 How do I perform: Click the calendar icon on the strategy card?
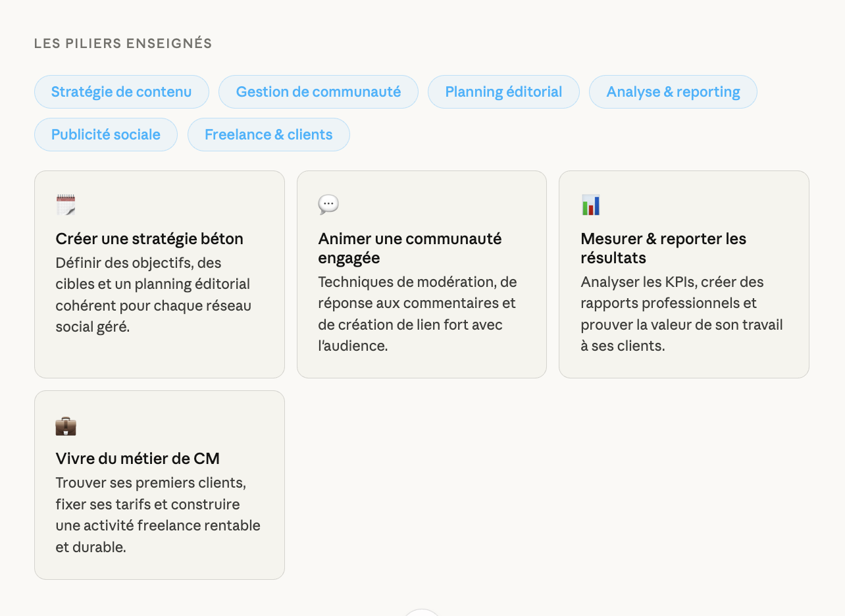[66, 205]
